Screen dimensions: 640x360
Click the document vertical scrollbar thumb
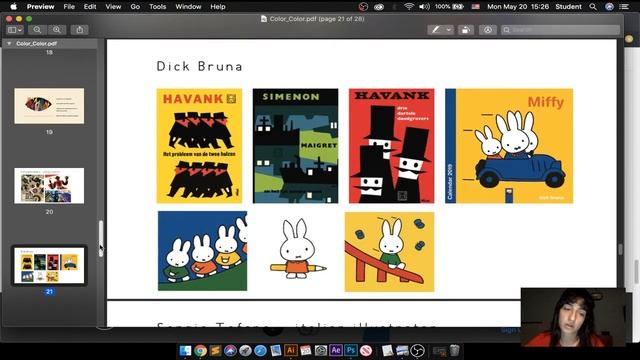tap(620, 249)
